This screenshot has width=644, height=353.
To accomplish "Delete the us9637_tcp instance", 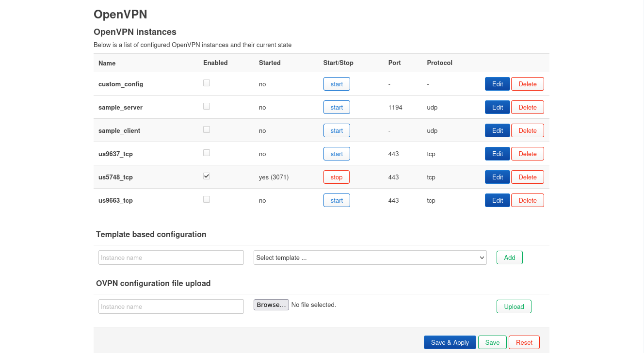I will (x=528, y=154).
